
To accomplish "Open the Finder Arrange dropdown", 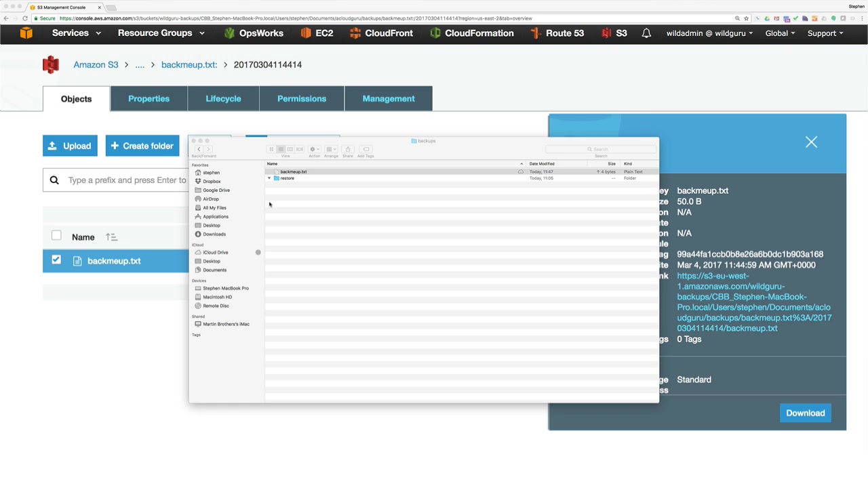I will (331, 149).
